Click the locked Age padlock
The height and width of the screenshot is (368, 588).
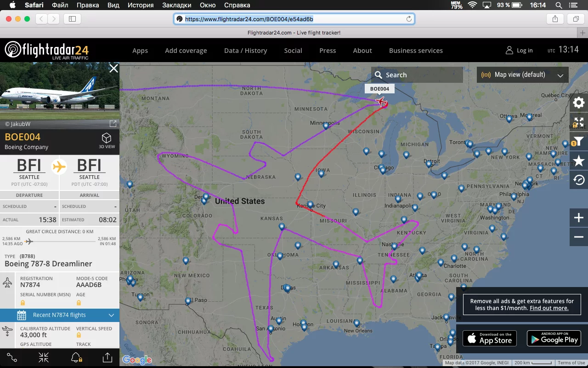(79, 303)
